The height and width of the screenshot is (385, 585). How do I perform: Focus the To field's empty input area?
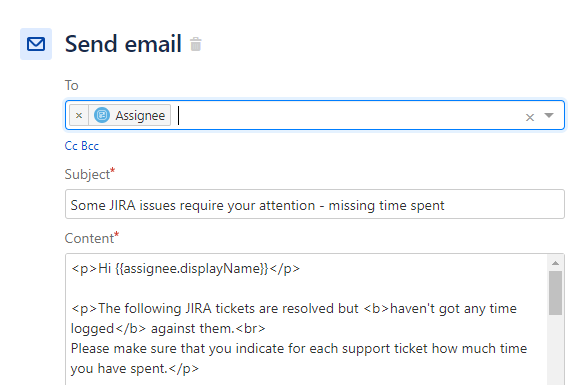coord(347,115)
